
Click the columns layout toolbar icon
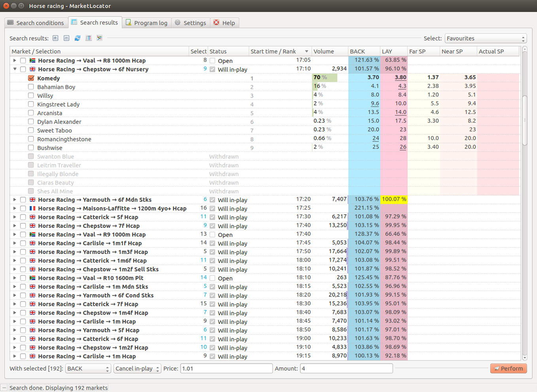click(x=89, y=38)
